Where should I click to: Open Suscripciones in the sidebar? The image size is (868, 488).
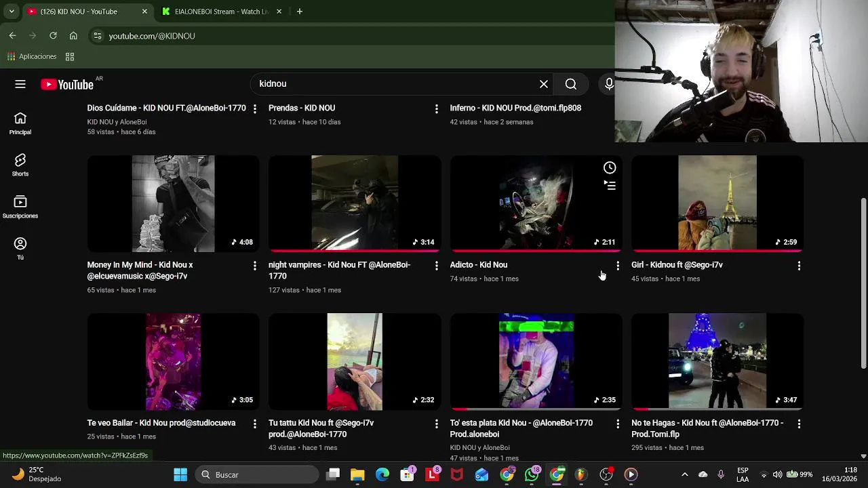tap(20, 207)
